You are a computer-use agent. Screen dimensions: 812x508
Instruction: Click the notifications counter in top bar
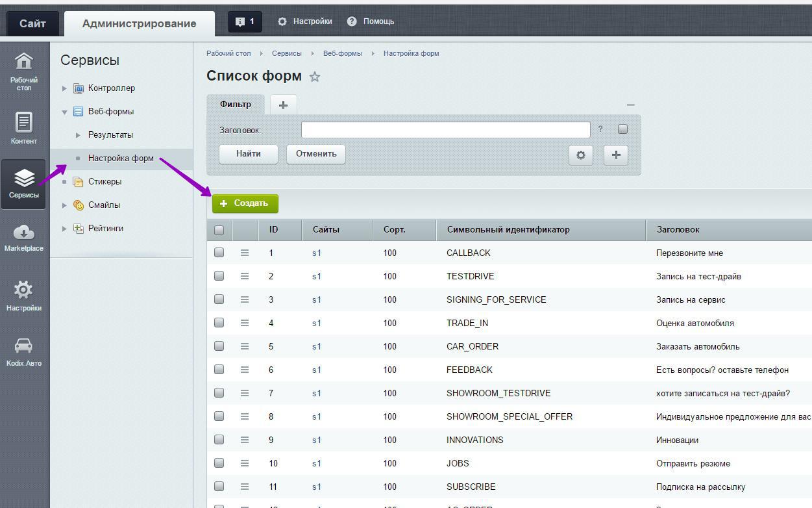coord(245,21)
